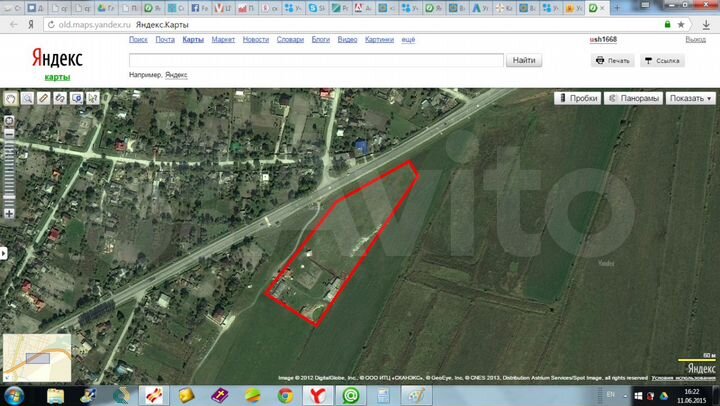
Task: Activate the magnifier zoom tool
Action: [x=28, y=98]
